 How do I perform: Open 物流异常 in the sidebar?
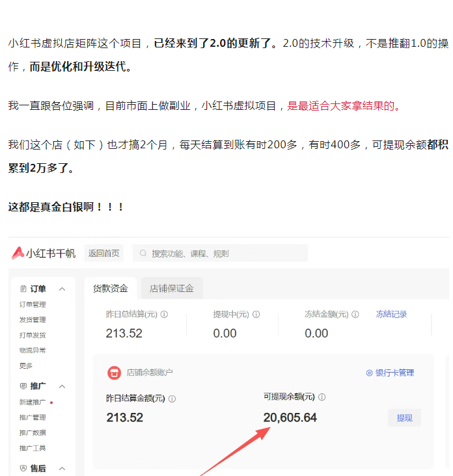33,350
